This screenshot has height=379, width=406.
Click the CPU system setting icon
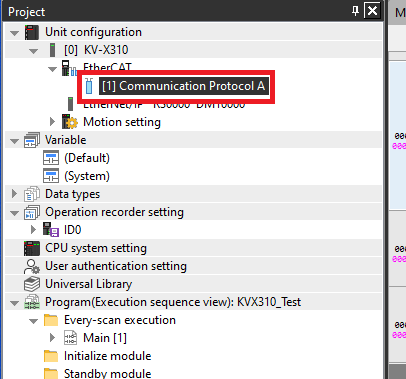32,248
